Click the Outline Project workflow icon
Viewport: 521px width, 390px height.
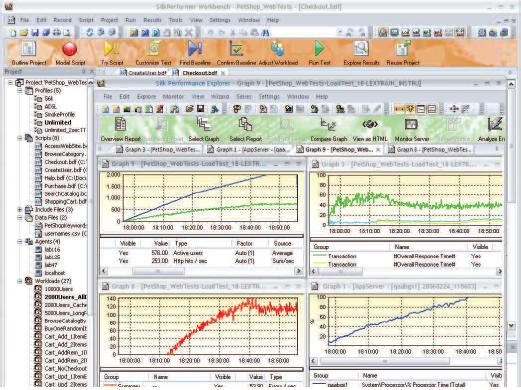pos(29,49)
